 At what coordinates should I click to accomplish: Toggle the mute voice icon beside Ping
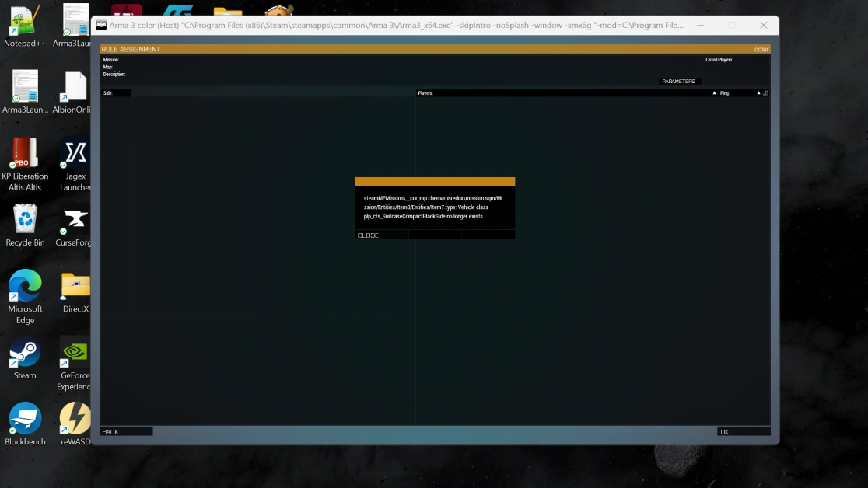click(x=765, y=93)
